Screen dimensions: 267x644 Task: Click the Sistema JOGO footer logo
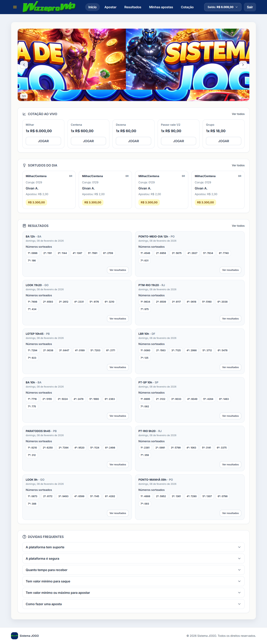pyautogui.click(x=15, y=636)
